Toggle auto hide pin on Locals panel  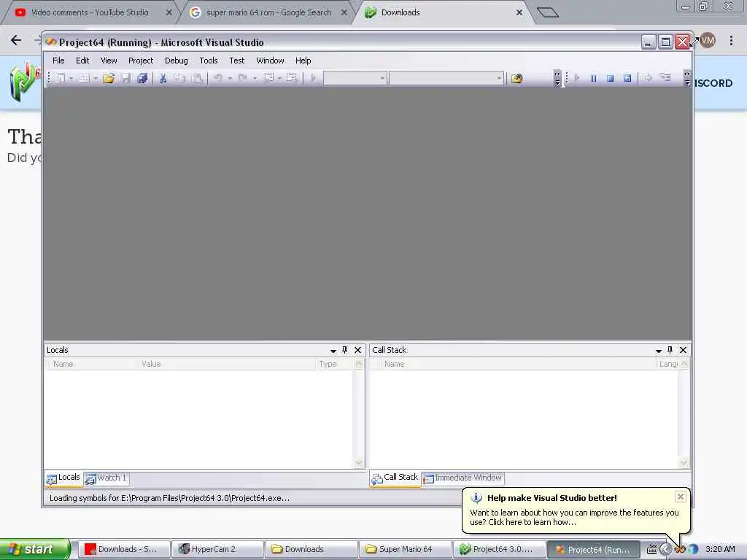[x=345, y=350]
